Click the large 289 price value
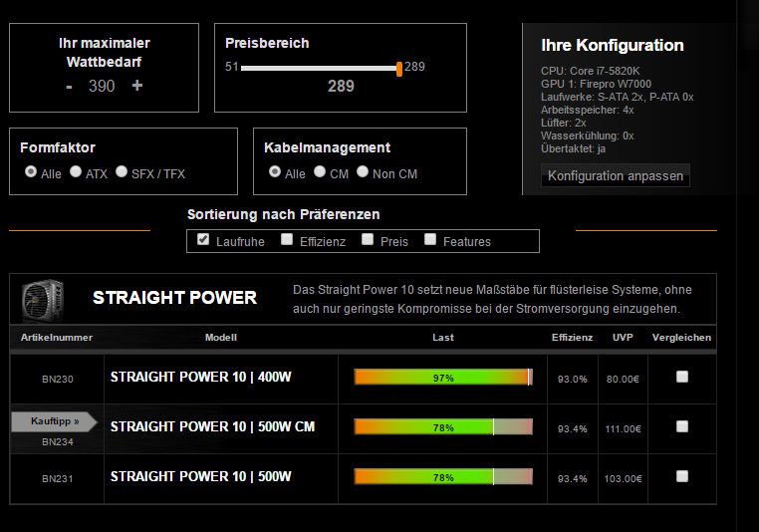 [341, 86]
